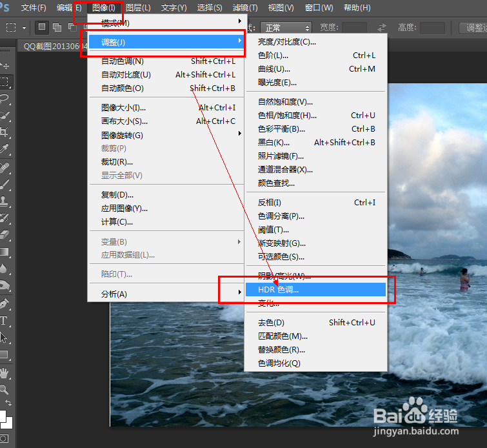Viewport: 487px width, 448px height.
Task: Click the Add to Selection mode icon
Action: (57, 28)
